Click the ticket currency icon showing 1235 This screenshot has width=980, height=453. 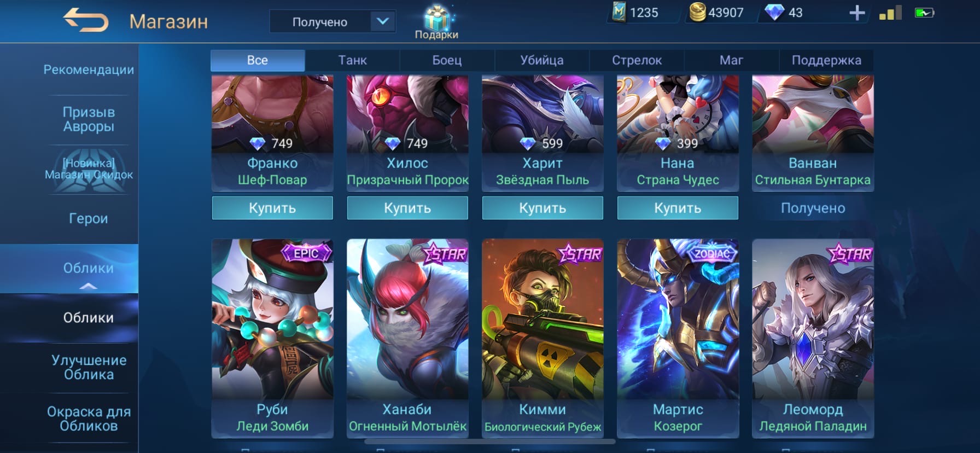619,12
